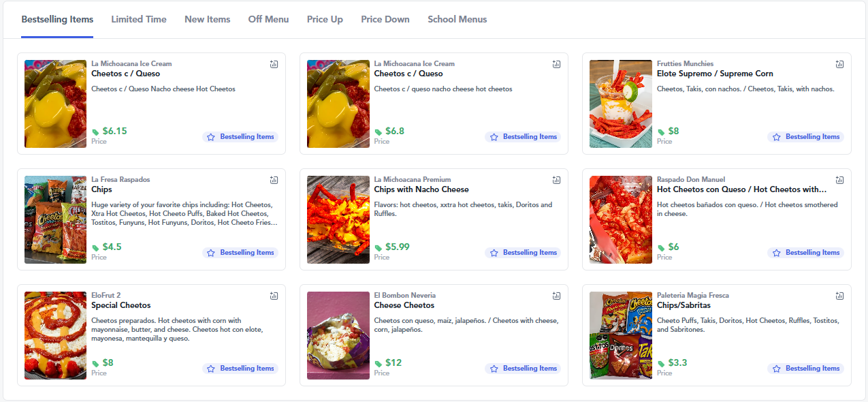Switch to the Limited Time tab
The width and height of the screenshot is (868, 402).
139,19
